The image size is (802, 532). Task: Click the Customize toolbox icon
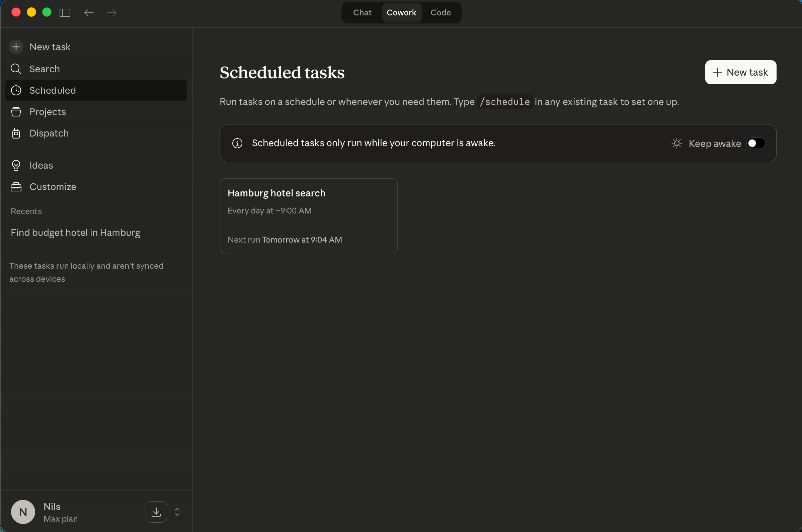coord(16,187)
